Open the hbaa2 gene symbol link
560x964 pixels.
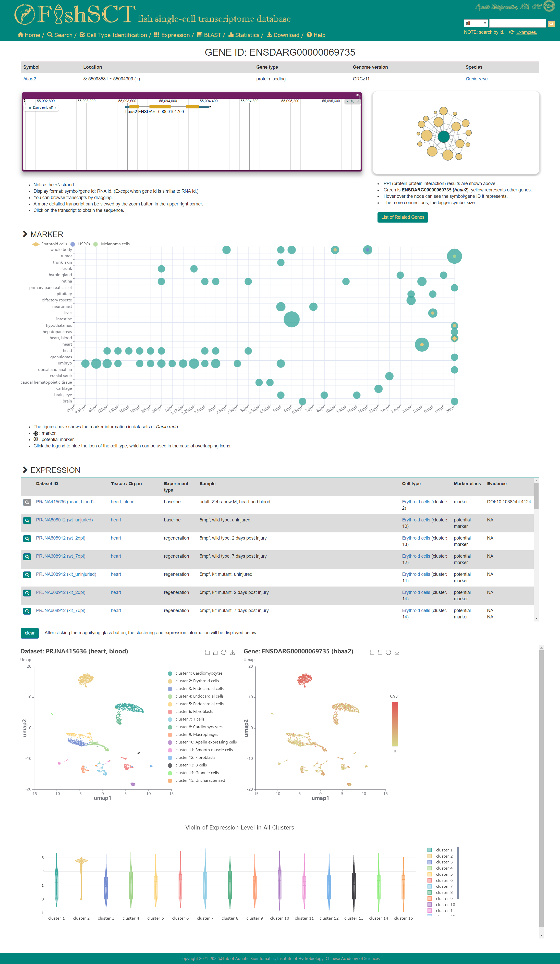(x=29, y=79)
